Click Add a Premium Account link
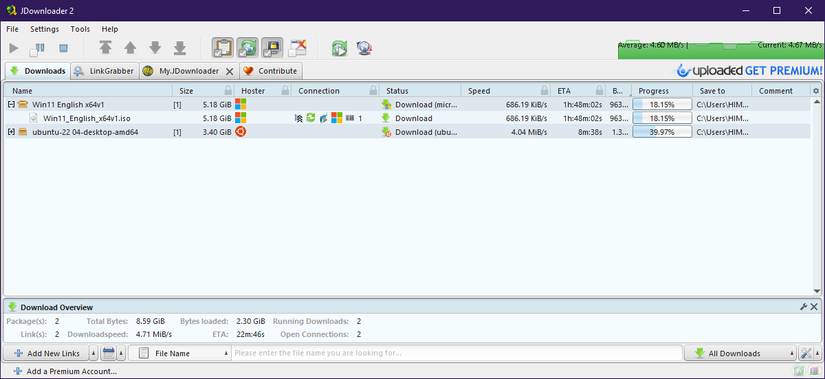 tap(65, 371)
